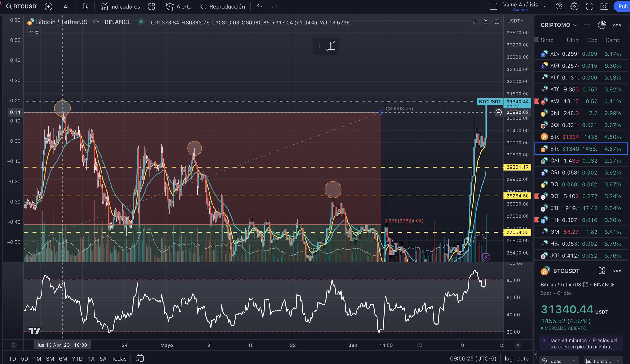Image resolution: width=630 pixels, height=364 pixels.
Task: Click the Publicar button
Action: click(x=622, y=6)
